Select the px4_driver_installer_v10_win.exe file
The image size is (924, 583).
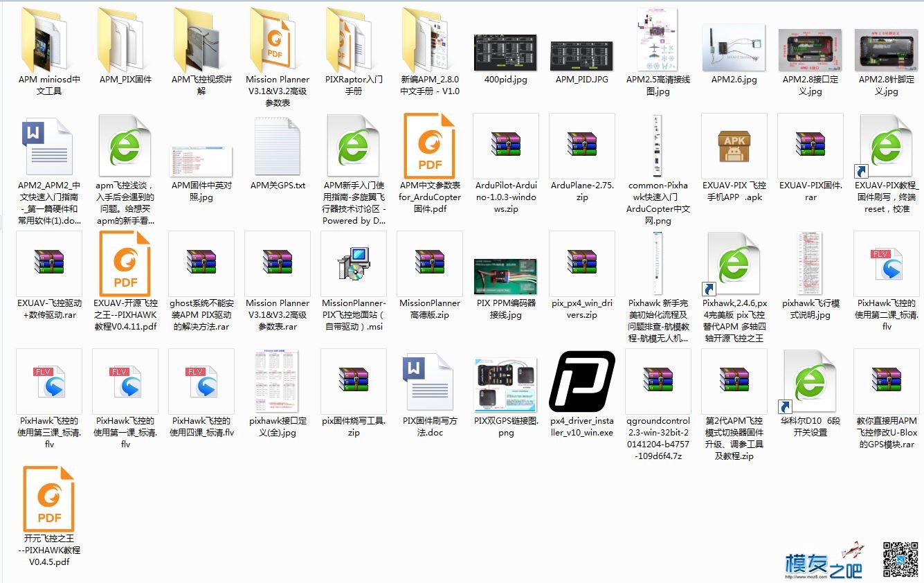coord(582,382)
